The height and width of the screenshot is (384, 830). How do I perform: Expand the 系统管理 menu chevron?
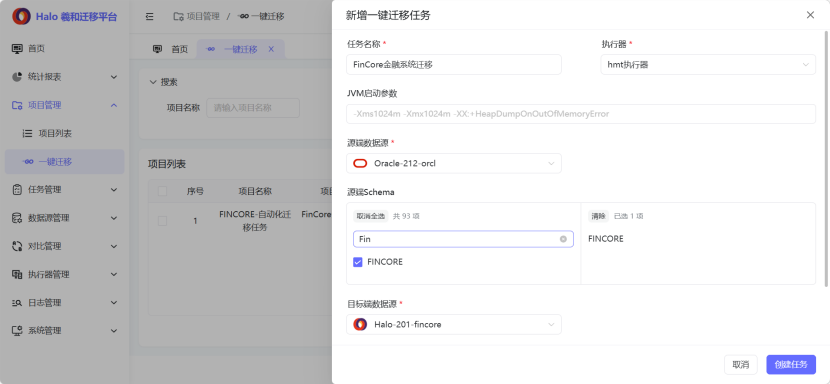tap(114, 331)
